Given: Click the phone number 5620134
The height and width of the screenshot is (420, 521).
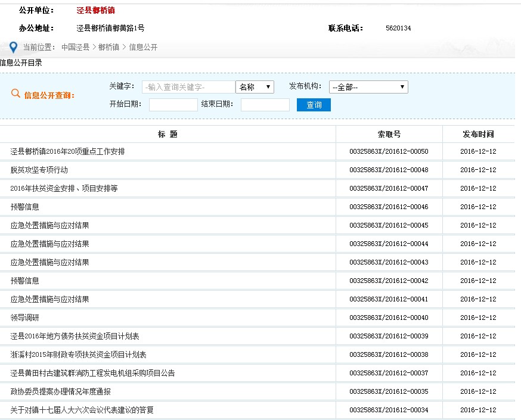Looking at the screenshot, I should coord(398,28).
